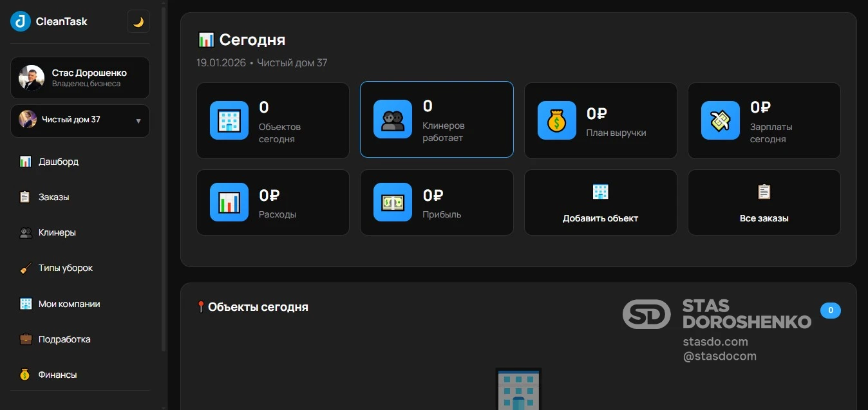Image resolution: width=868 pixels, height=410 pixels.
Task: Click the banknote icon on Прибыль card
Action: (393, 201)
